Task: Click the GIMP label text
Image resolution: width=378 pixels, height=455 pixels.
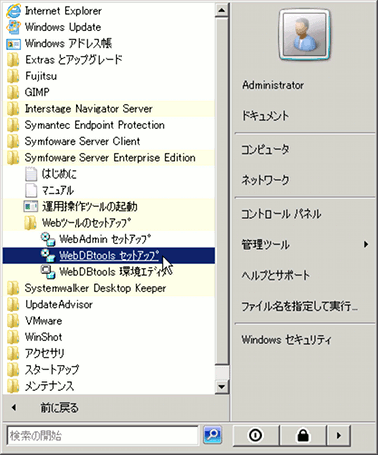Action: [x=37, y=92]
